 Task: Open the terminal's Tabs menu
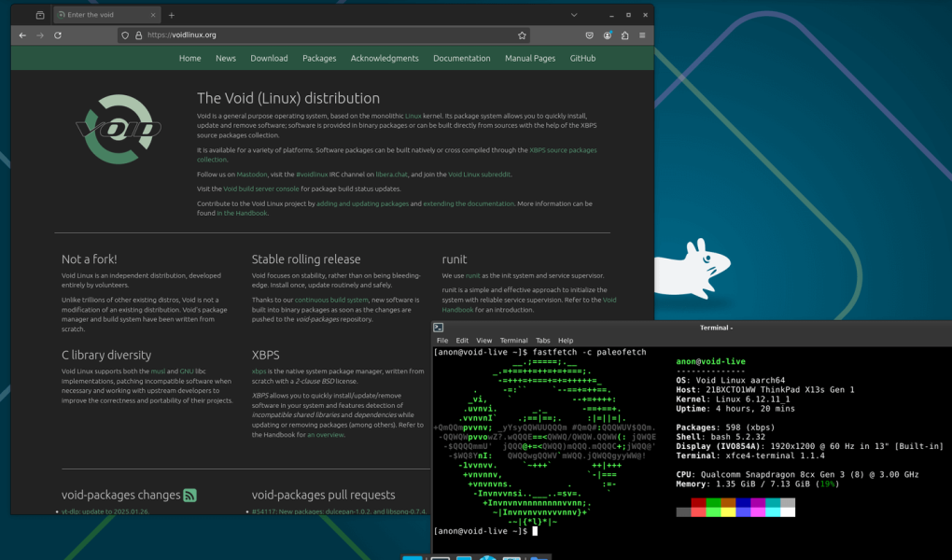[x=543, y=341]
